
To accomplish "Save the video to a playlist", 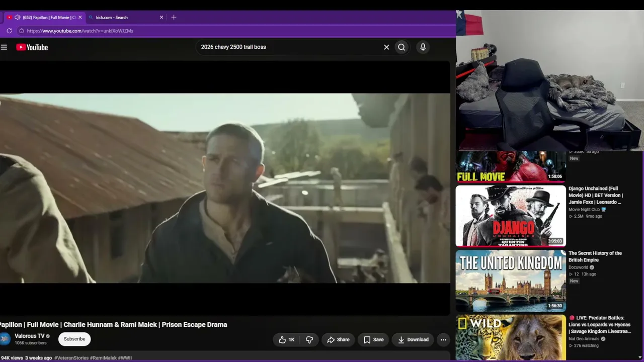I will tap(373, 340).
